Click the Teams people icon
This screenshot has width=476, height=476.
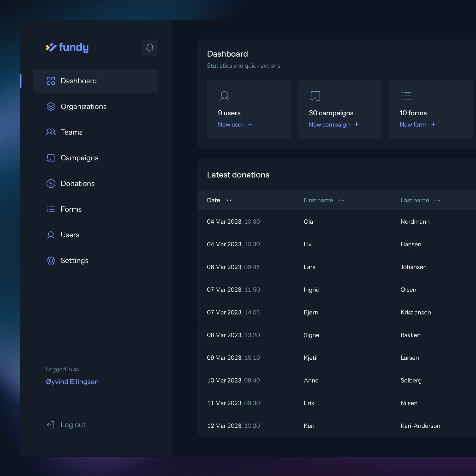(x=51, y=132)
